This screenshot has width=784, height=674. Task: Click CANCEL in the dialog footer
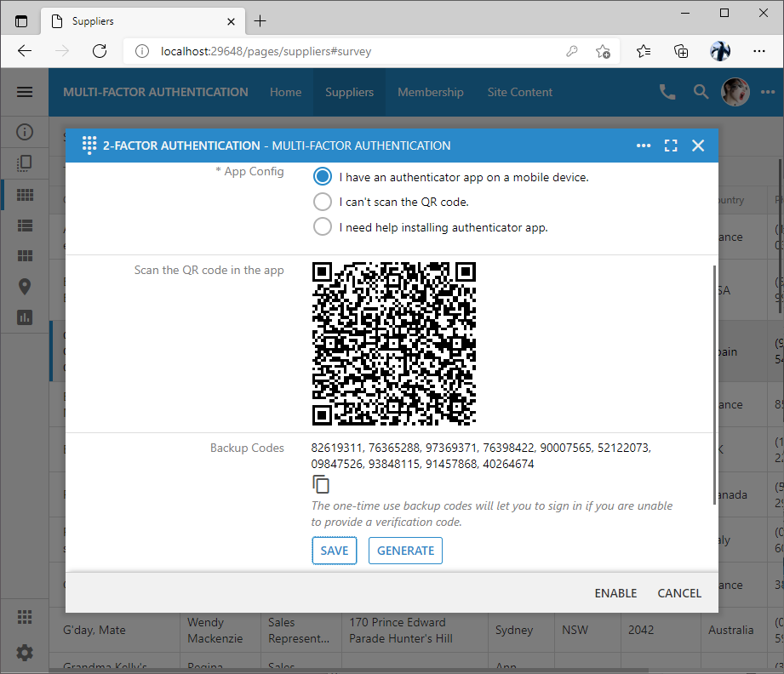click(679, 593)
